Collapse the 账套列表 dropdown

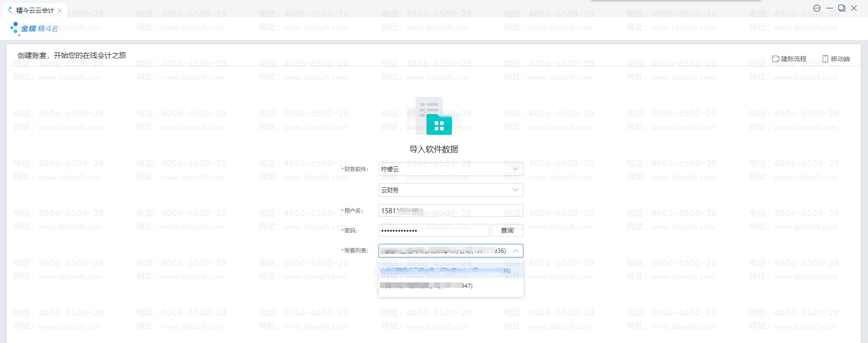pos(515,251)
